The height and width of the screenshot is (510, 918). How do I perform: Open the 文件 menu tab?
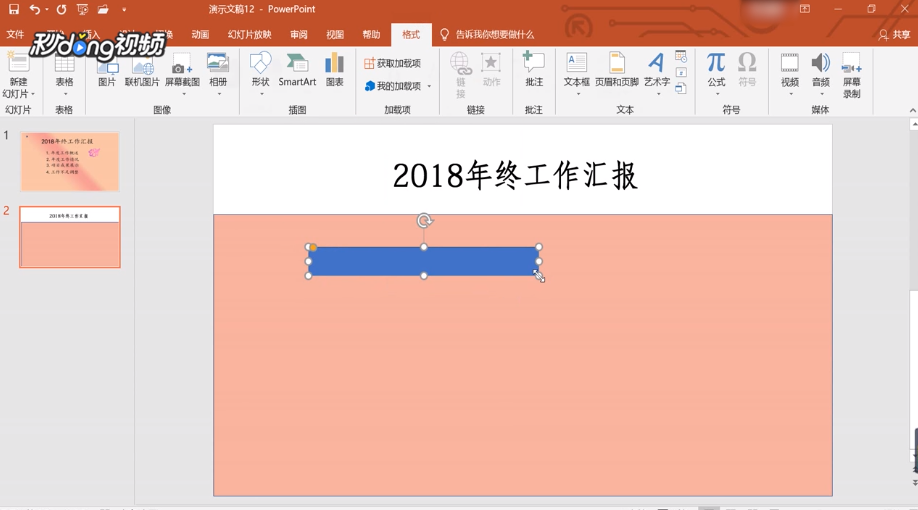(15, 34)
